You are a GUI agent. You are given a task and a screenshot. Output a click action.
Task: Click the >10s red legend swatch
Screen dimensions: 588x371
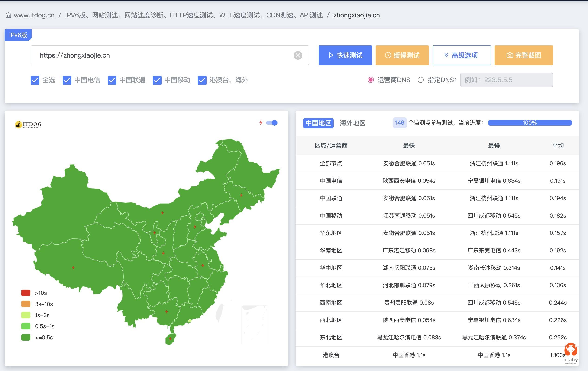[26, 293]
